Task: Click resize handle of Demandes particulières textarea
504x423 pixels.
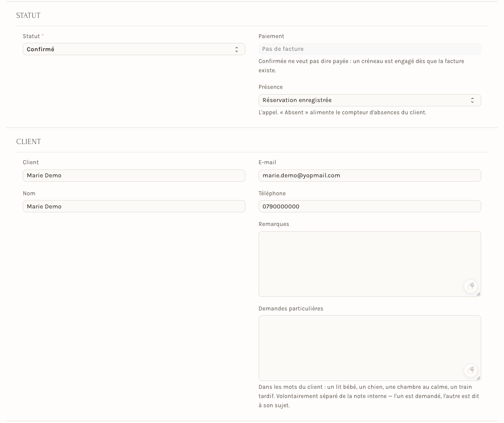Action: coord(478,378)
